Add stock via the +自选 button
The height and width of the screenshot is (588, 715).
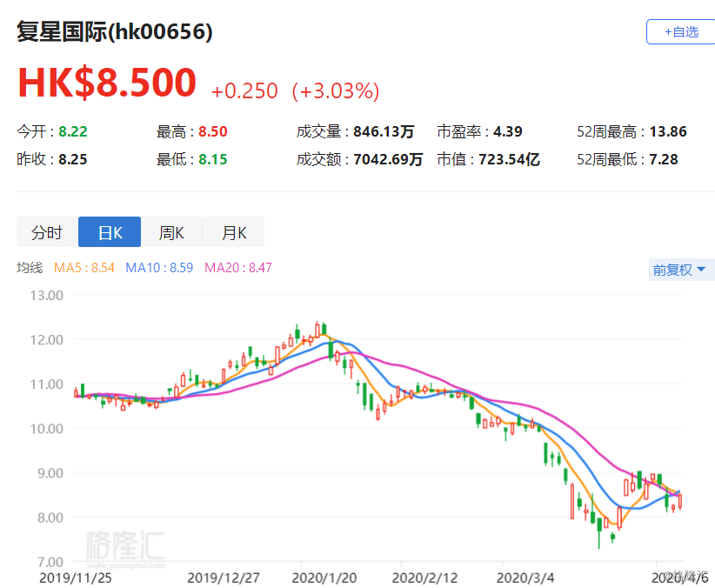point(681,32)
